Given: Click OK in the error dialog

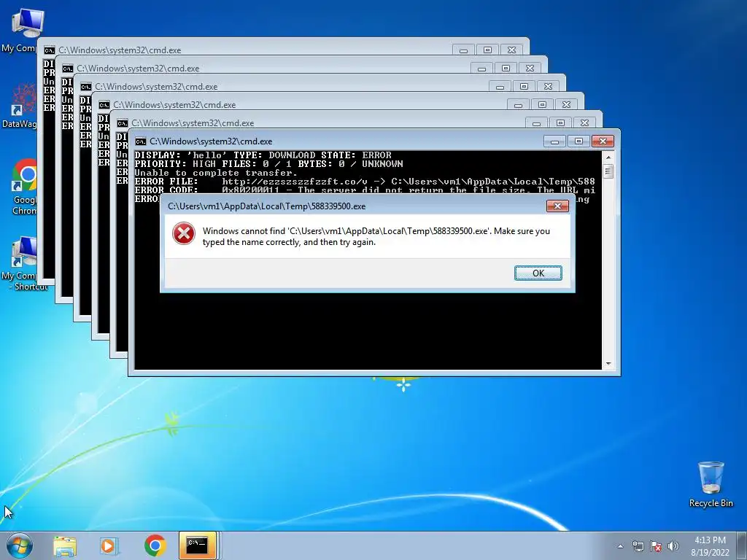Looking at the screenshot, I should [x=538, y=273].
